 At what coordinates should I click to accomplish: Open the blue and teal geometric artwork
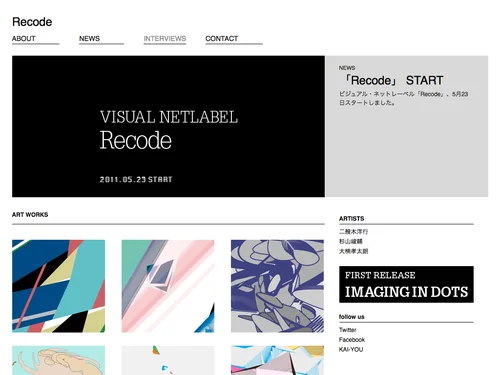pos(58,286)
